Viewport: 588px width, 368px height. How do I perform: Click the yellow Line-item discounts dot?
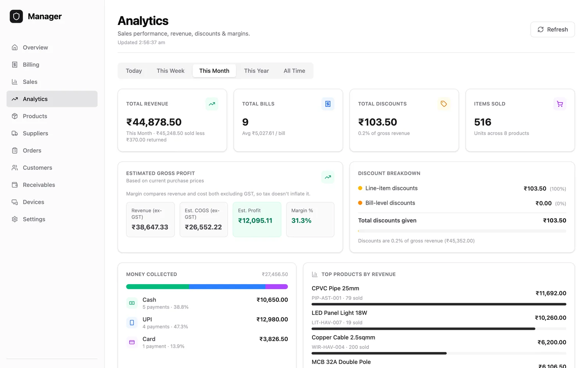pos(360,188)
